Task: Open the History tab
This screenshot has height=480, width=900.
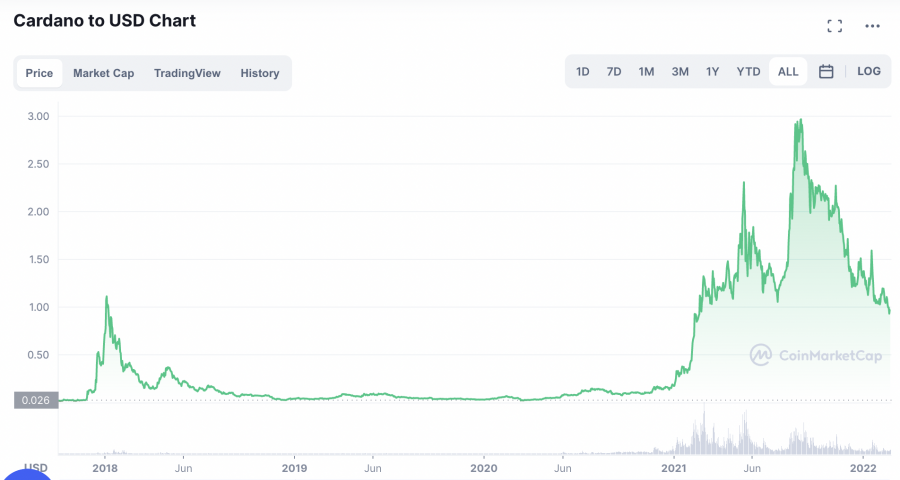Action: (x=259, y=73)
